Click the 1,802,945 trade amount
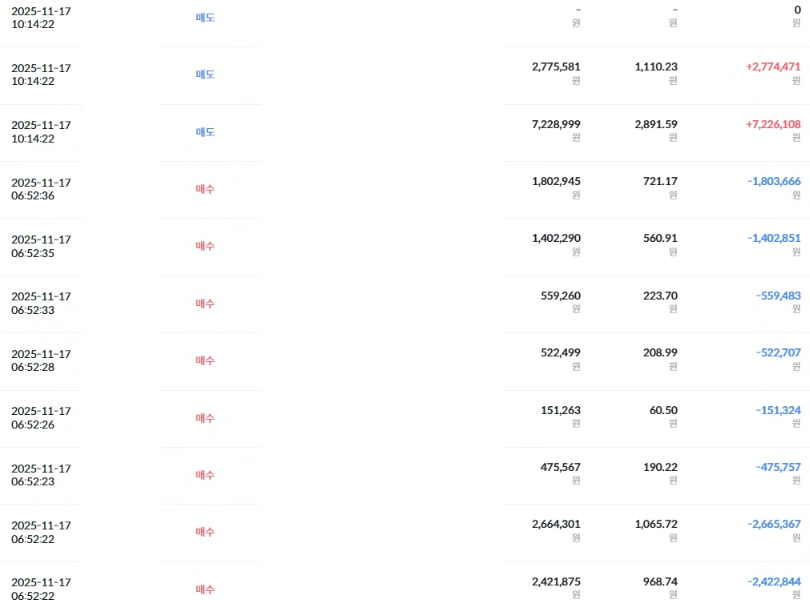 click(556, 181)
